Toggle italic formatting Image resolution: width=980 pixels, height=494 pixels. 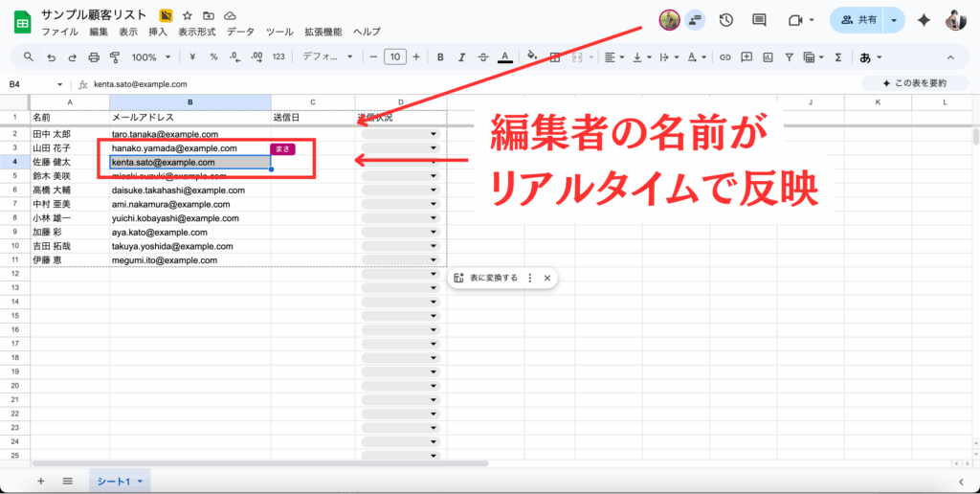pyautogui.click(x=461, y=57)
